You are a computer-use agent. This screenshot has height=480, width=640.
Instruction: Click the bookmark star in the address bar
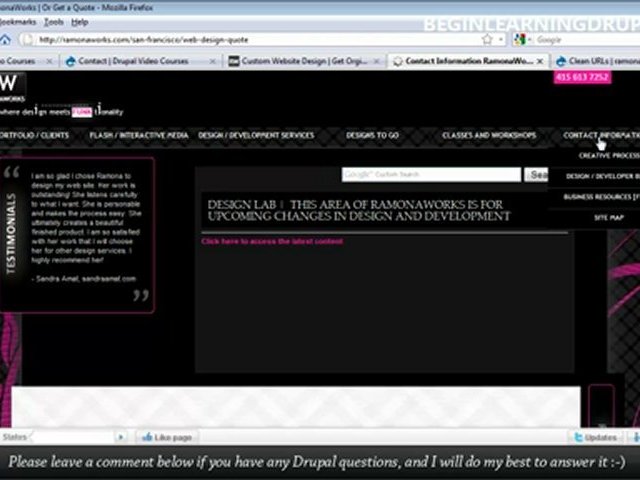coord(487,39)
